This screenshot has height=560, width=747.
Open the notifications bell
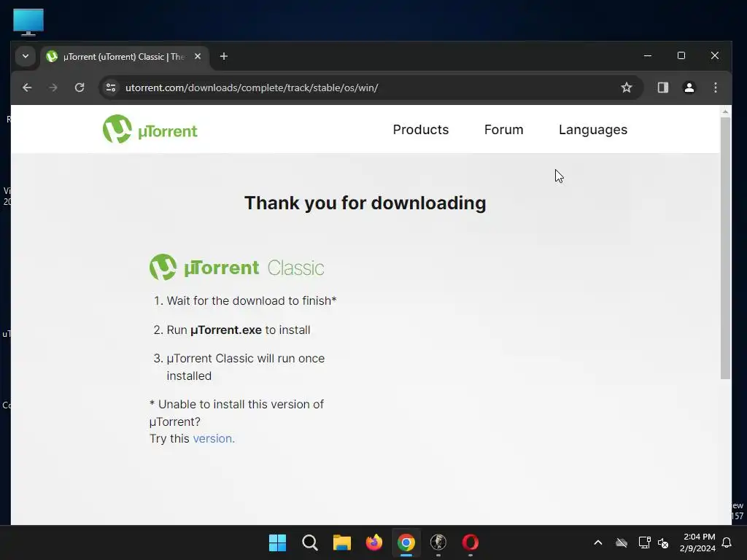click(727, 542)
